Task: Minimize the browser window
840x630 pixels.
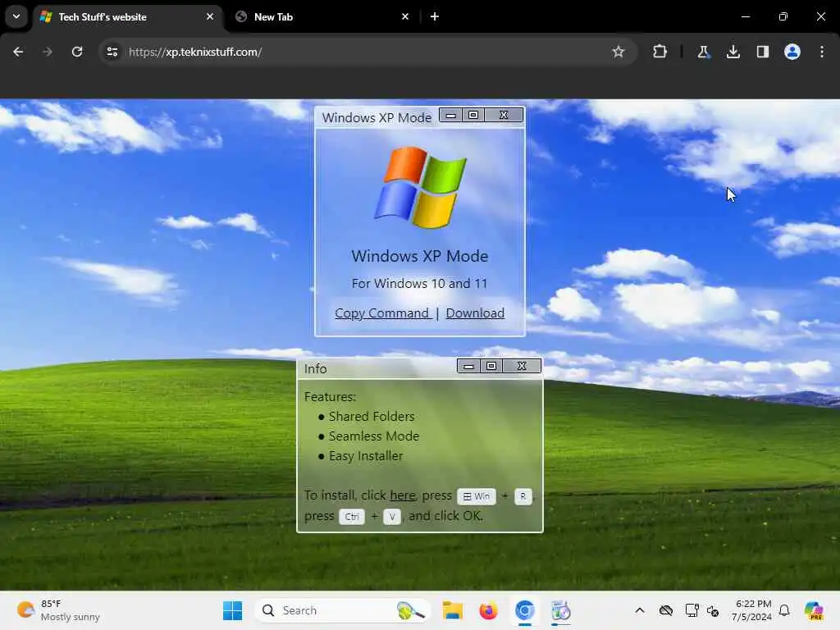Action: coord(745,16)
